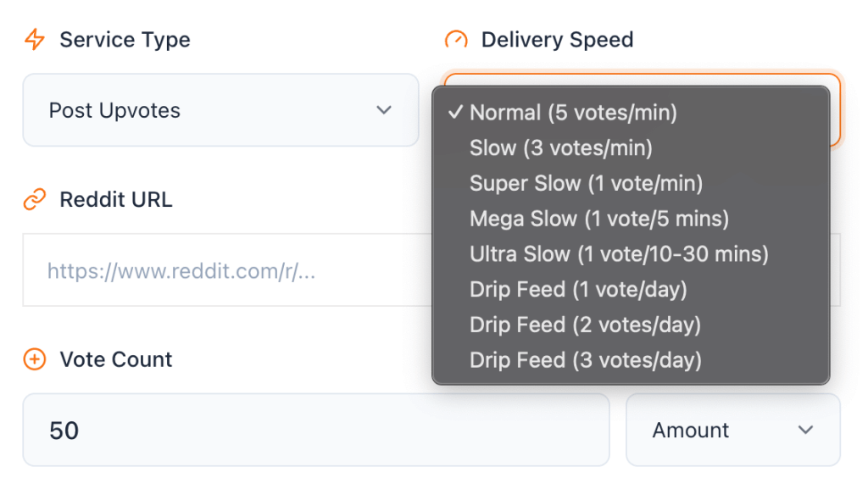Click the Amount chevron arrow

coord(805,430)
